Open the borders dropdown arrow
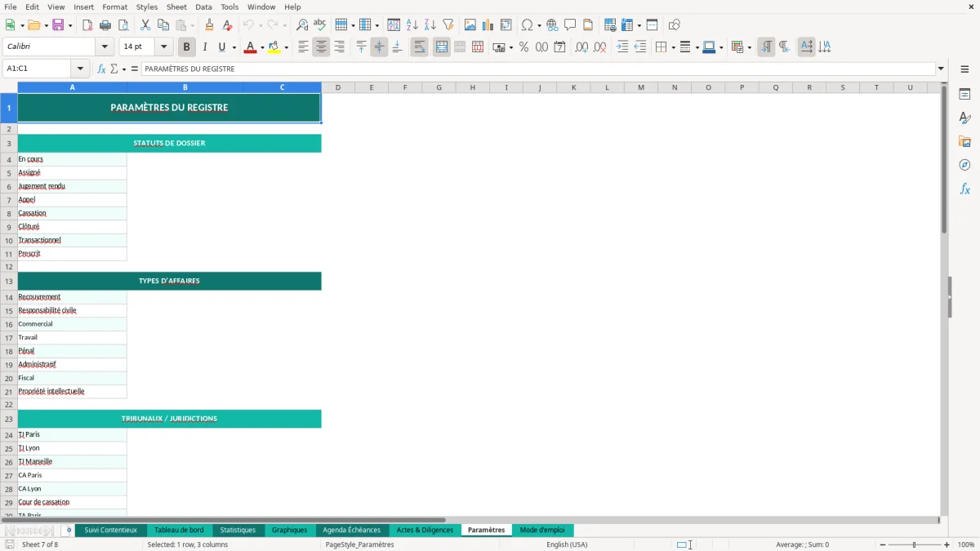This screenshot has height=551, width=980. (x=672, y=47)
